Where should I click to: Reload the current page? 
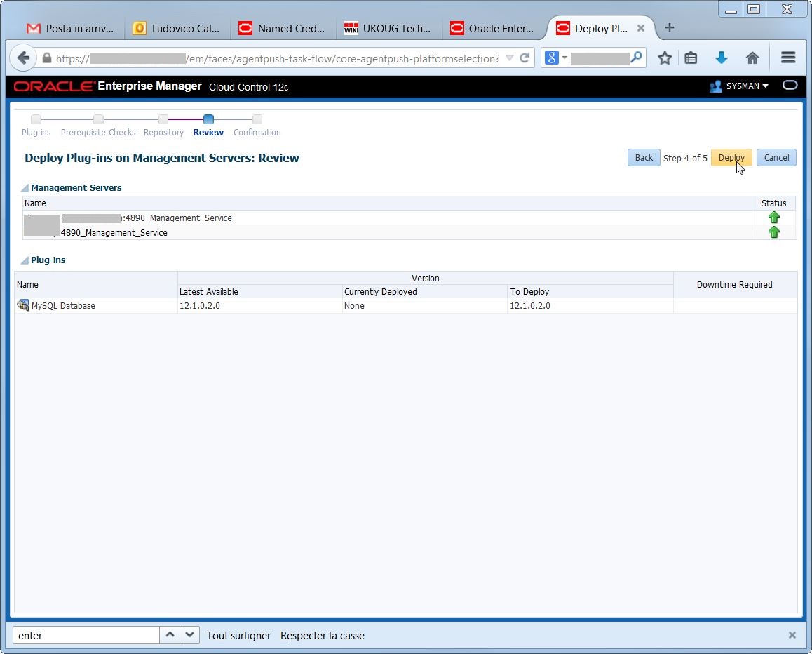click(524, 58)
